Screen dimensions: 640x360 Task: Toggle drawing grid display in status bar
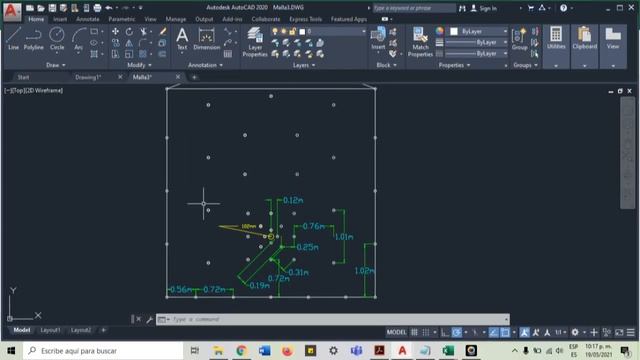(414, 332)
